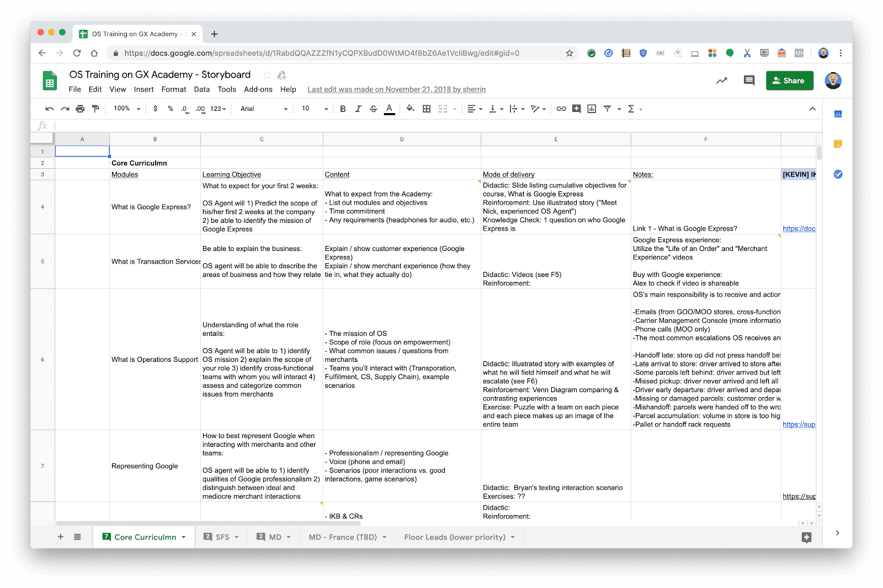Insert link using the chain icon
This screenshot has height=588, width=883.
[x=561, y=109]
